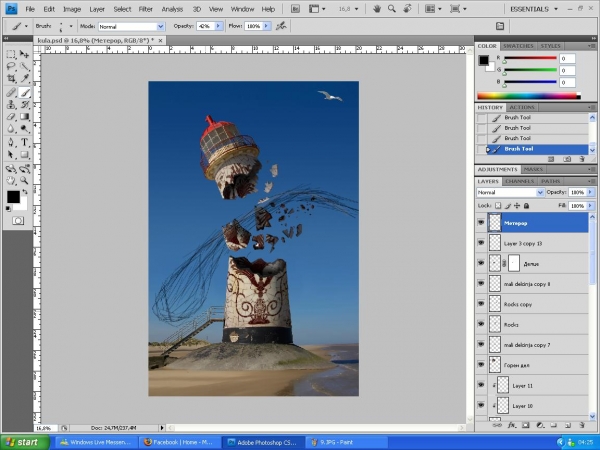Select the Dodge tool
The image size is (600, 450).
24,129
